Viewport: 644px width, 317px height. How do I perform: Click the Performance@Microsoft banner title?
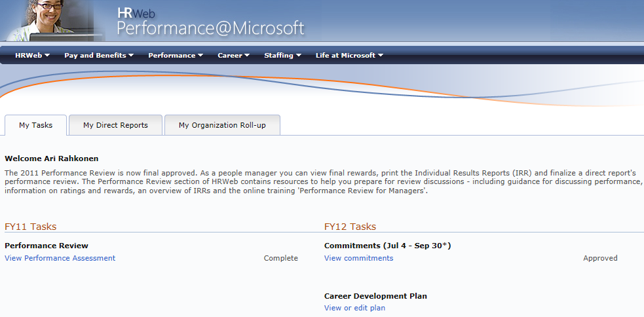tap(211, 28)
